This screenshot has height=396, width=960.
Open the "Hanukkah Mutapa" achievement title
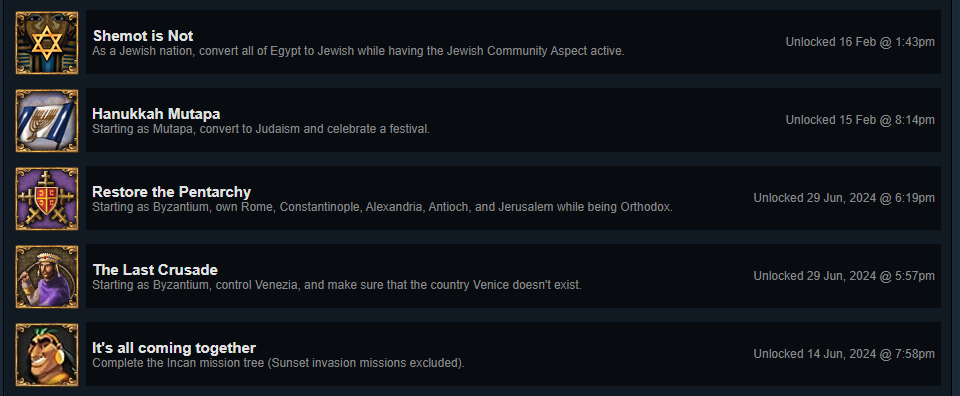(156, 114)
